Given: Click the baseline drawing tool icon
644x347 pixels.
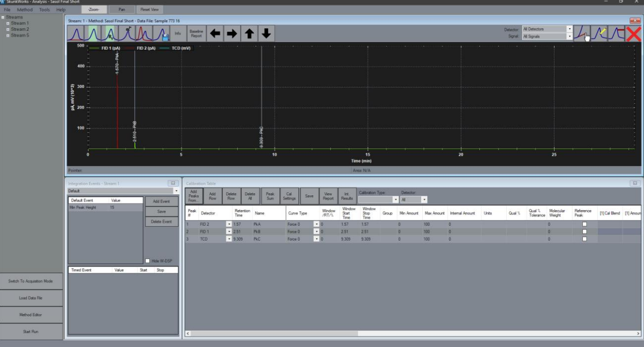Looking at the screenshot, I should point(582,33).
